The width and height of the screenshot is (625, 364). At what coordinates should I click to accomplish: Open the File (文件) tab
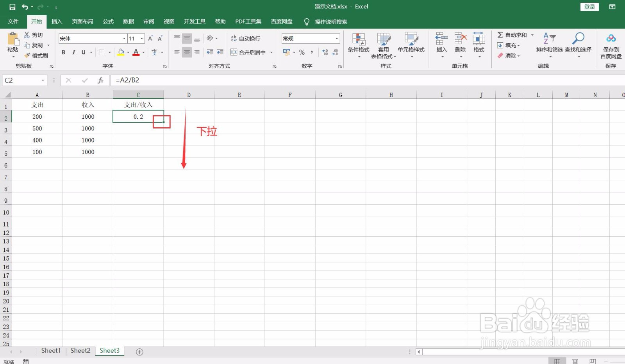[x=13, y=21]
